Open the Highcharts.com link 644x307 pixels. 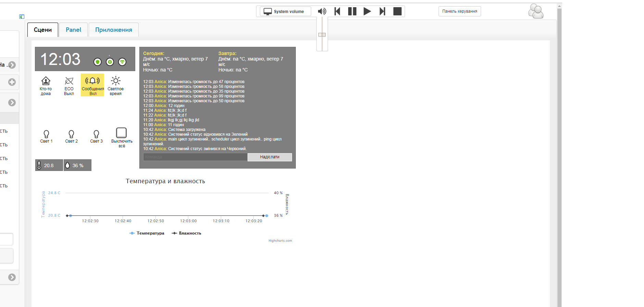[x=280, y=241]
